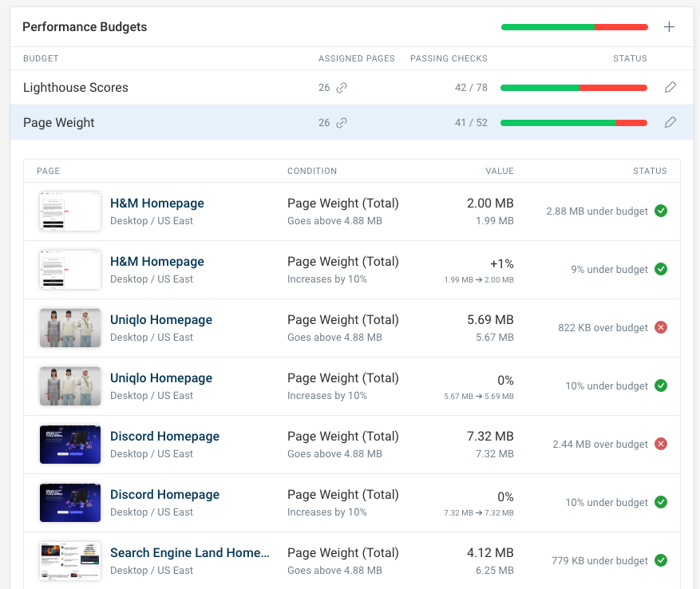Sort the table by the BUDGET column
This screenshot has height=589, width=700.
pos(41,58)
